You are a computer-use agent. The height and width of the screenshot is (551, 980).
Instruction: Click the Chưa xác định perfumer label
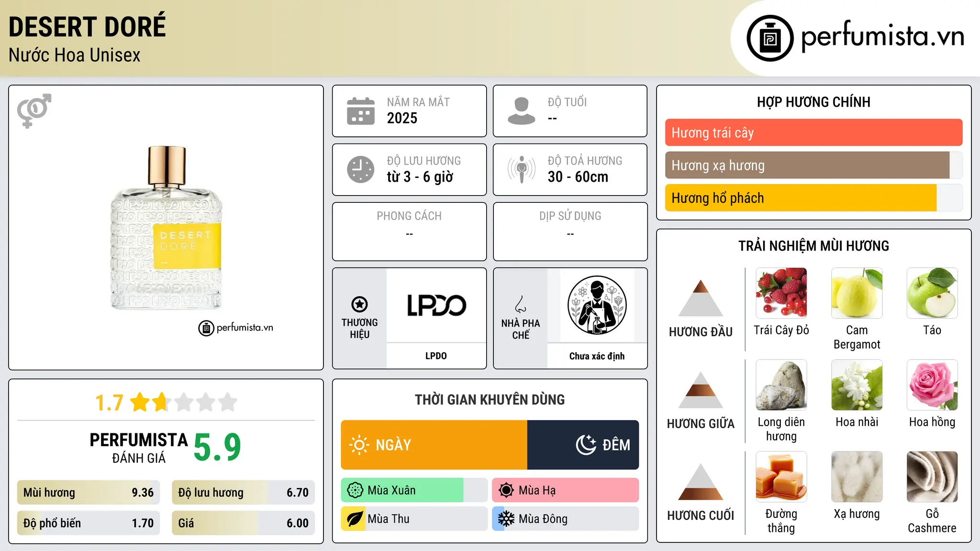pos(597,356)
